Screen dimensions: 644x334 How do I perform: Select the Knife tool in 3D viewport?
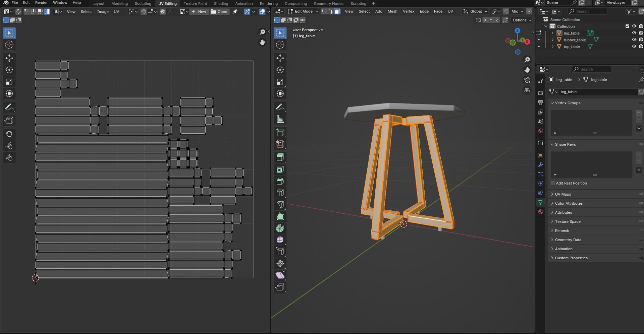[x=280, y=205]
